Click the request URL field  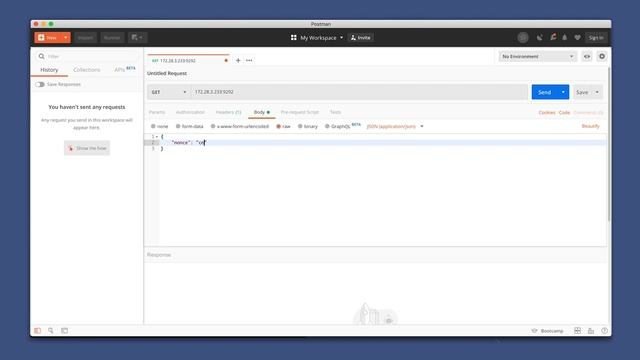coord(358,92)
